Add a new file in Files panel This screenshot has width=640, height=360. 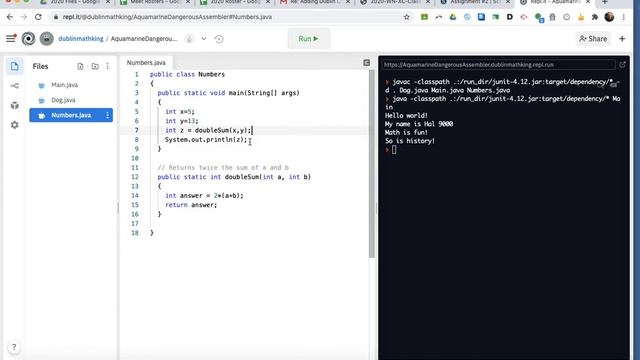[80, 66]
